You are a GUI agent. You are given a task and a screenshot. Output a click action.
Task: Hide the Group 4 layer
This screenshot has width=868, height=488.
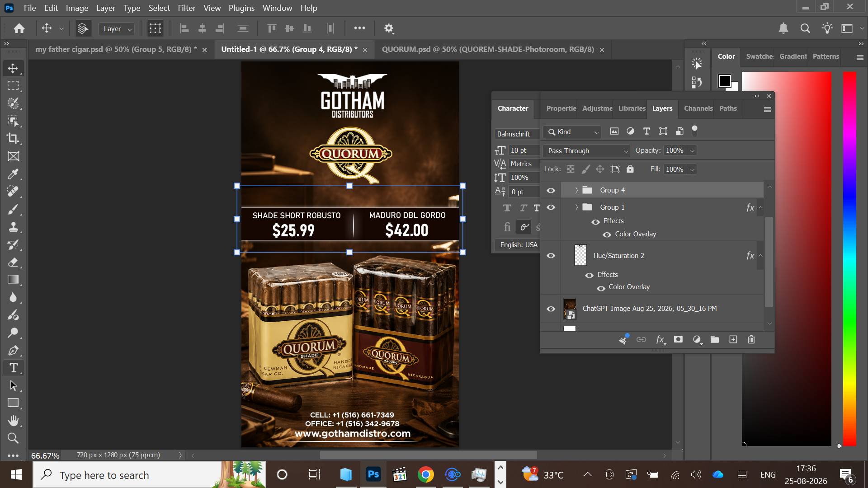coord(551,190)
